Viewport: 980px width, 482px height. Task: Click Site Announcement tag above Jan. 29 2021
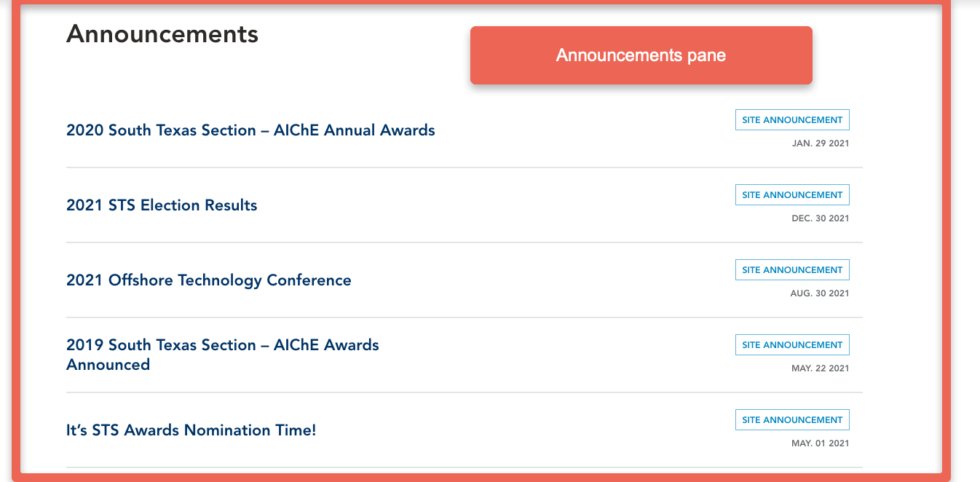[x=792, y=120]
